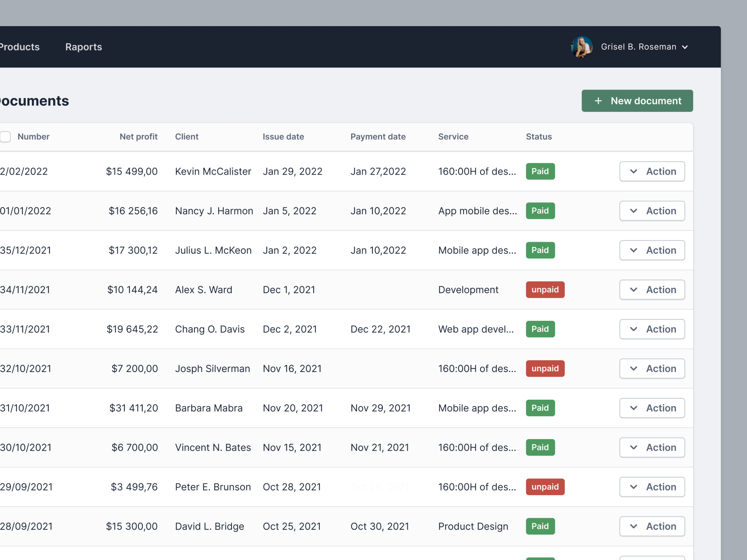
Task: Open the account dropdown next to Grisel B. Roseman
Action: coord(685,47)
